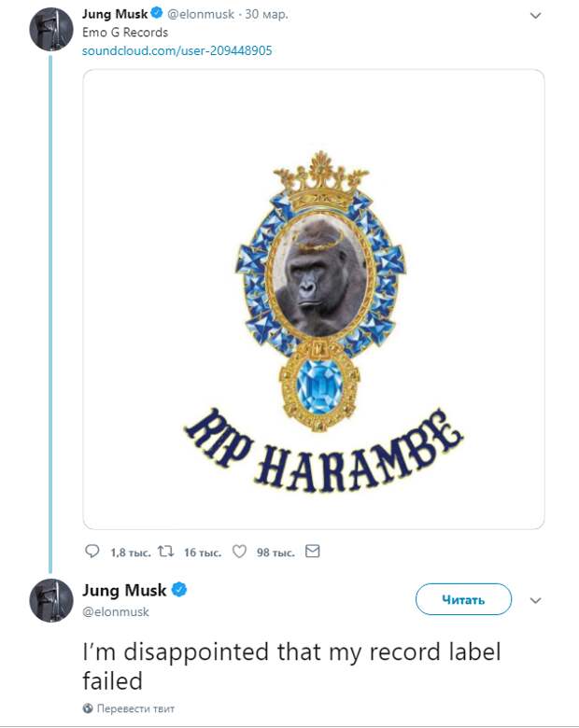The height and width of the screenshot is (728, 579).
Task: Click the globe icon beside Перевести твит
Action: (88, 708)
